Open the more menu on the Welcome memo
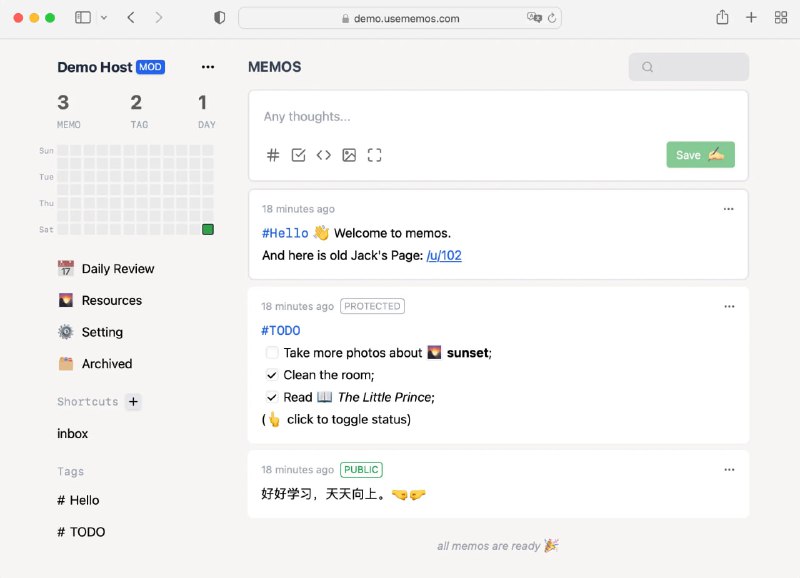 pyautogui.click(x=729, y=209)
